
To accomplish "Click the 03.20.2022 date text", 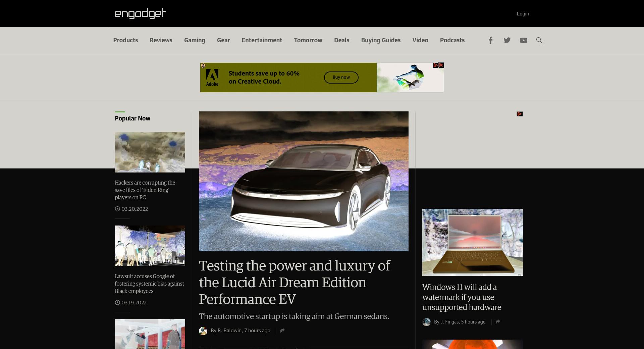I will [135, 209].
